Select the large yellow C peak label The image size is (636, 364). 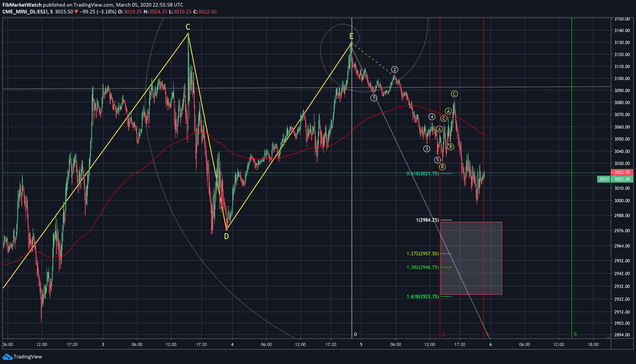point(188,27)
